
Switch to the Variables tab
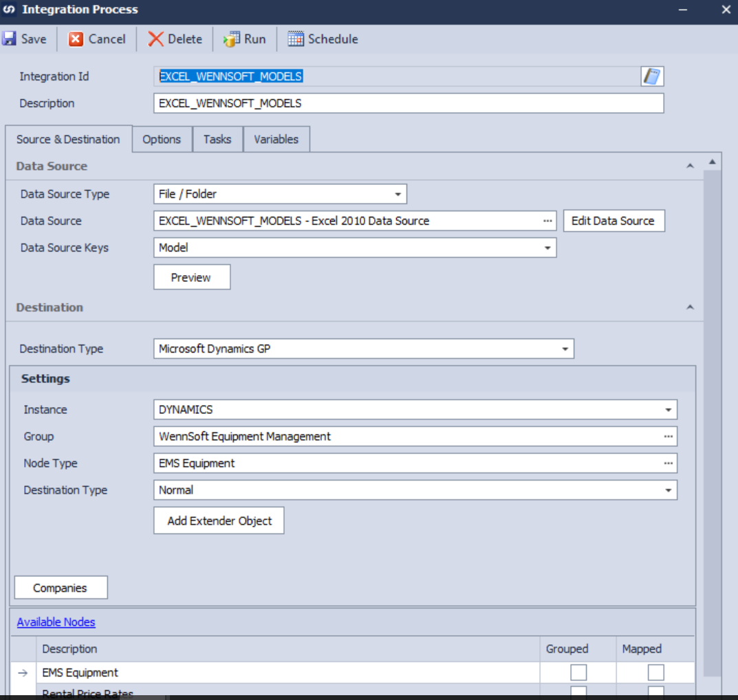point(276,140)
